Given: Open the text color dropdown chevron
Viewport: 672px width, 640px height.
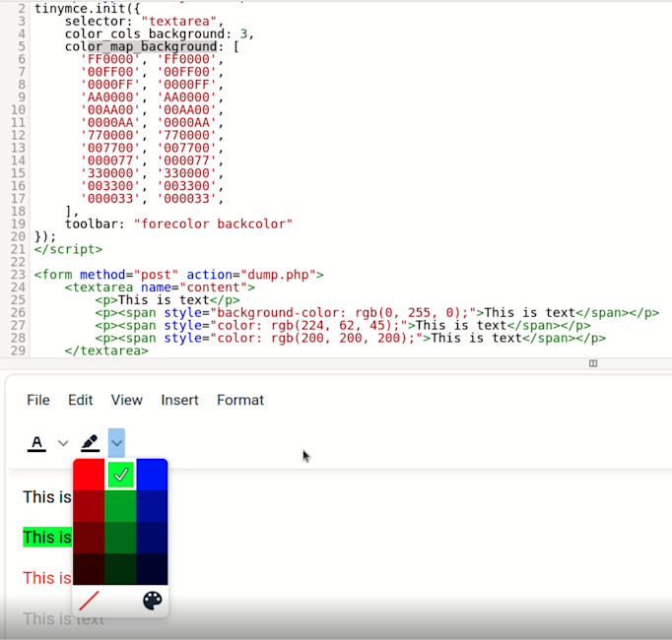Looking at the screenshot, I should point(63,443).
